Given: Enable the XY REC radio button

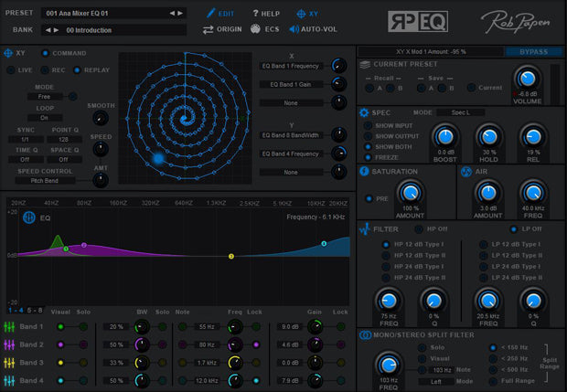Looking at the screenshot, I should [x=45, y=70].
